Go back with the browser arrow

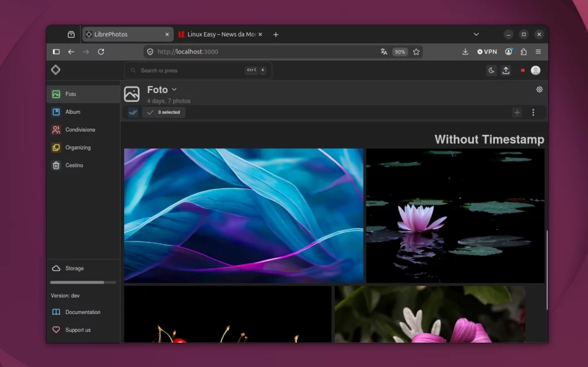pyautogui.click(x=71, y=52)
